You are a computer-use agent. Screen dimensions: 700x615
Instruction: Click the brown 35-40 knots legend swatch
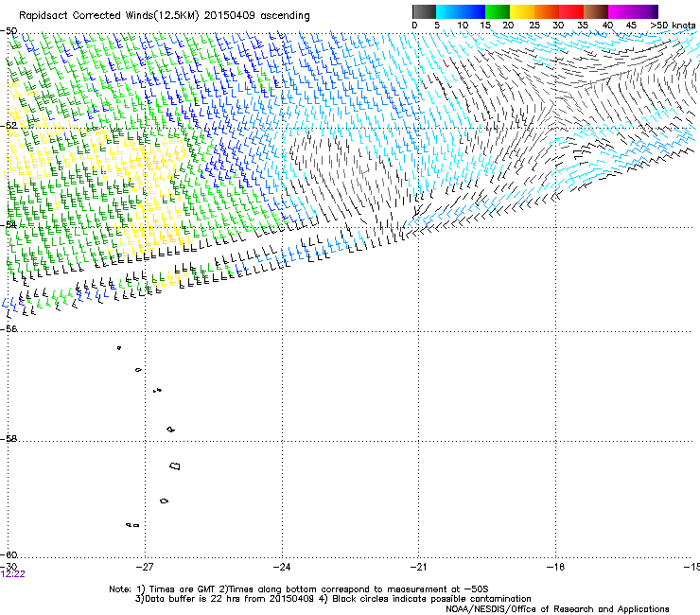(596, 11)
